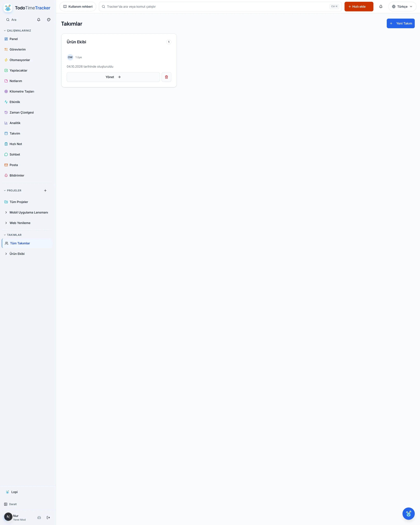Viewport: 420px width, 525px height.
Task: Open Otomasyonlar page
Action: [27, 60]
